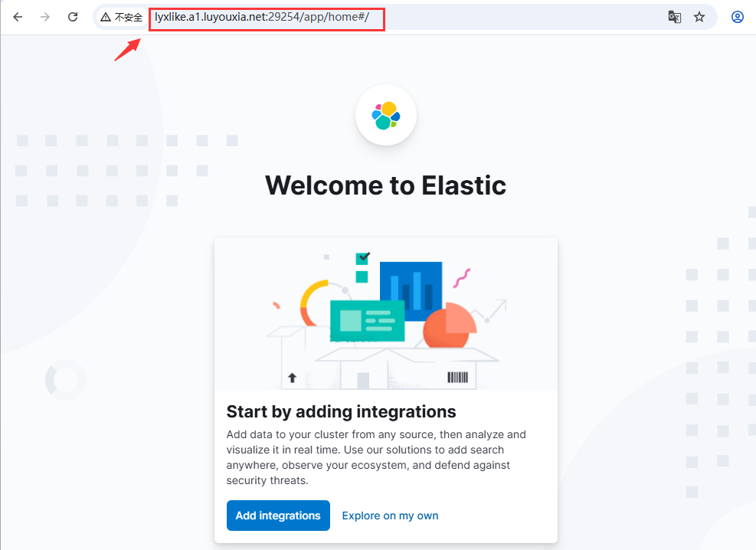Click the integrations illustration image
Viewport: 756px width, 550px height.
(x=386, y=313)
